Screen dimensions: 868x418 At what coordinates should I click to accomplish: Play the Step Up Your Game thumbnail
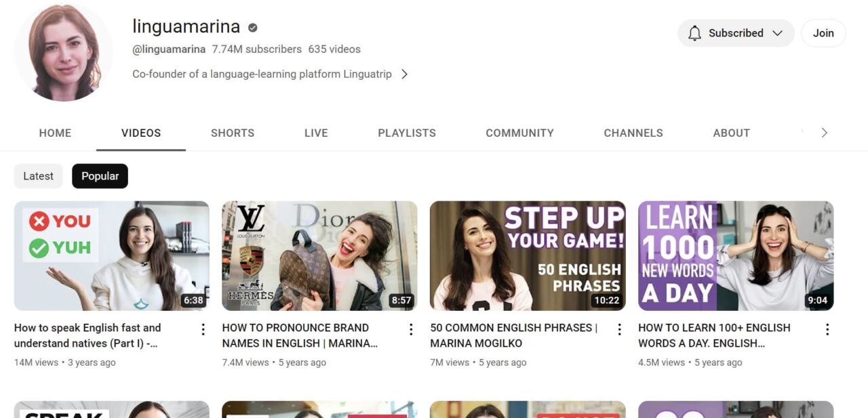[x=528, y=256]
